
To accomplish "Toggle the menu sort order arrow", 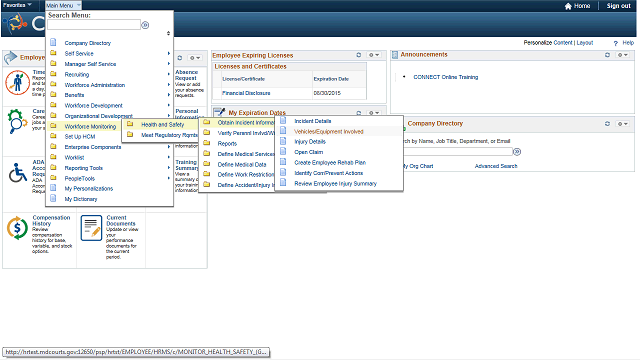I will 168,33.
